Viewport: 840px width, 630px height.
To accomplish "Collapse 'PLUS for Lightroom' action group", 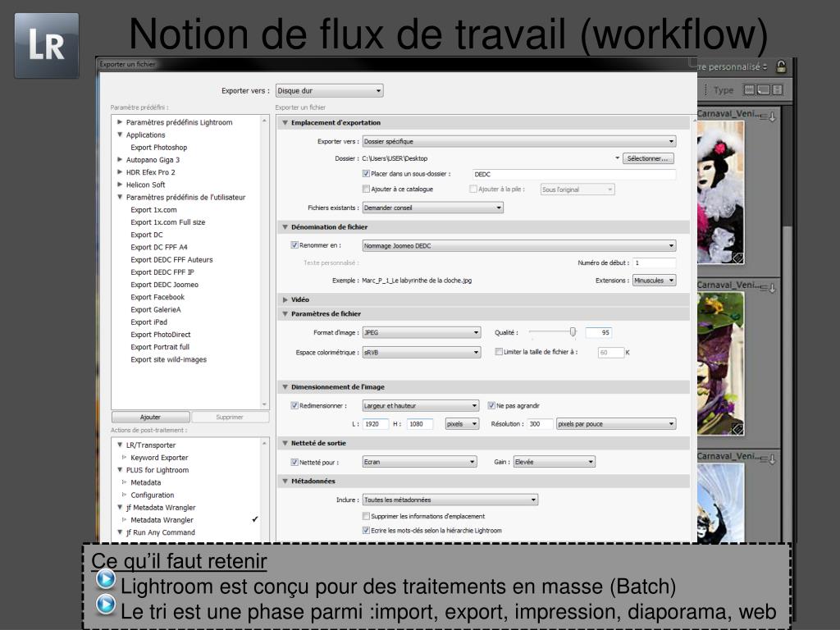I will [120, 470].
